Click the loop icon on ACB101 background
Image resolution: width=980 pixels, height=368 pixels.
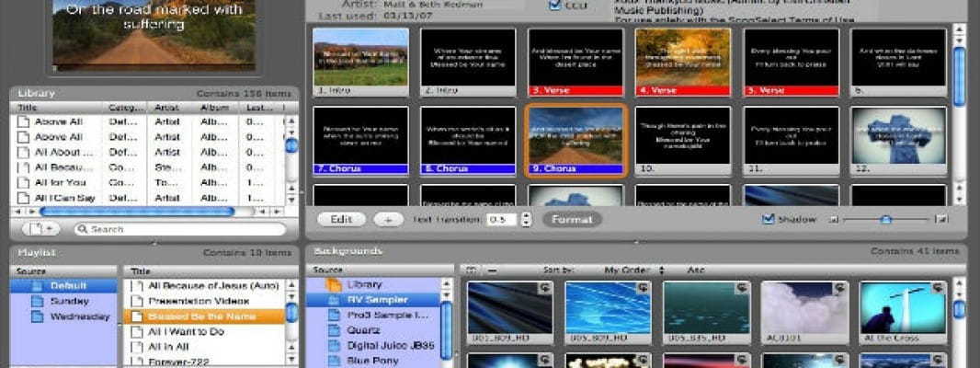[x=840, y=287]
